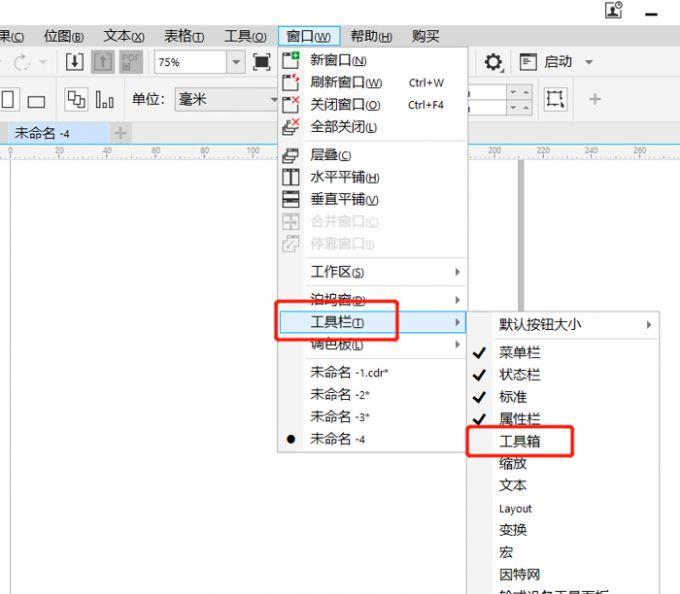
Task: Click the Tile Horizontally icon
Action: (x=291, y=177)
